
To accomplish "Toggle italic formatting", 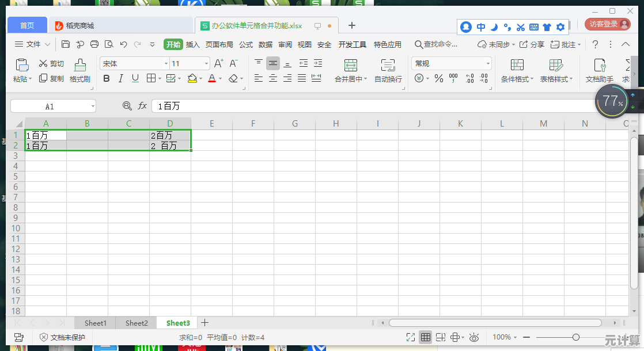I will click(x=121, y=78).
